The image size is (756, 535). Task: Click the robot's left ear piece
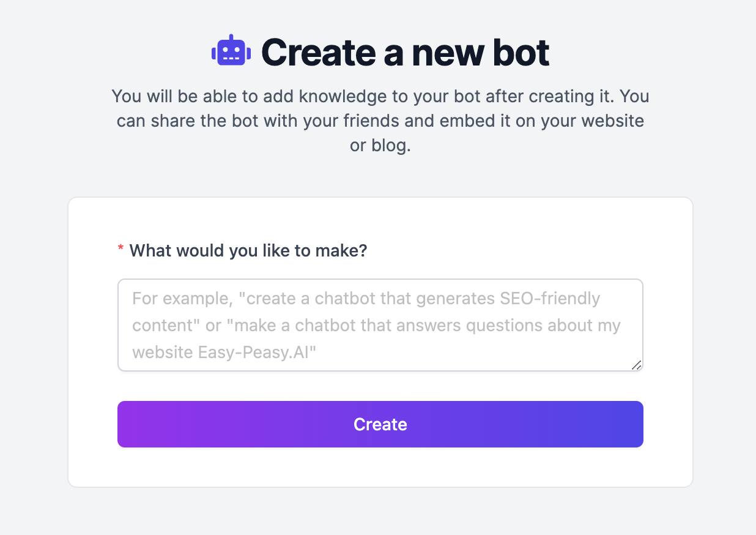[214, 53]
